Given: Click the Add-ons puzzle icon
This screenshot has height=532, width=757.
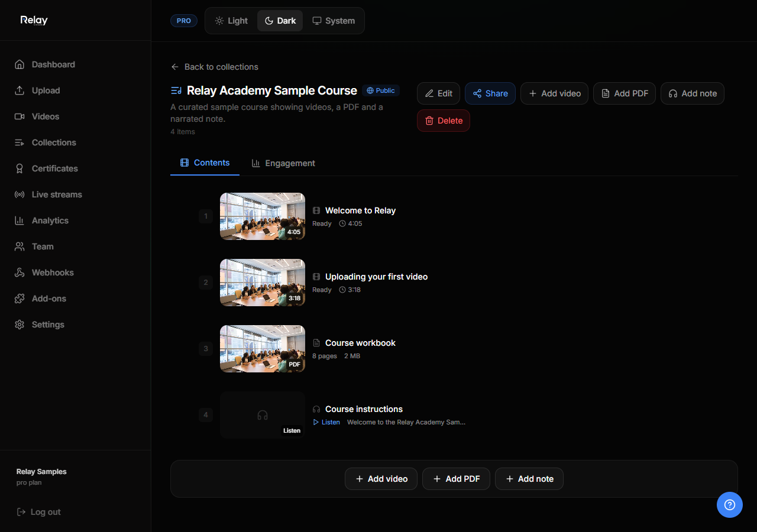Looking at the screenshot, I should (20, 299).
